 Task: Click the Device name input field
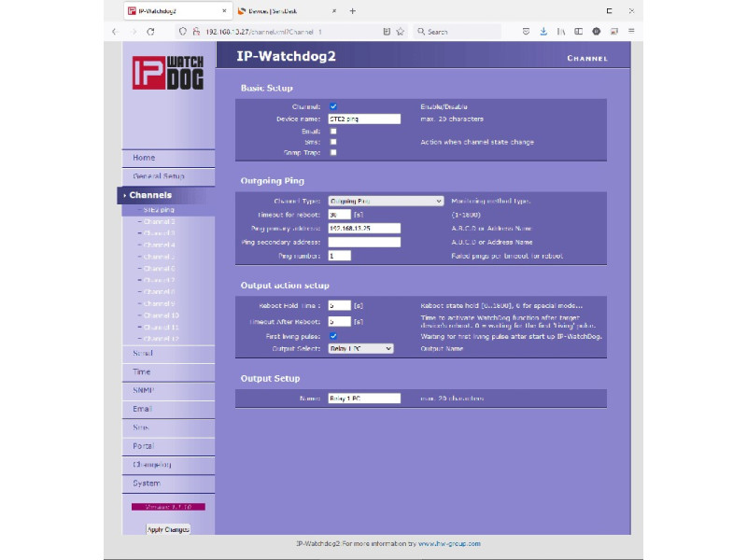coord(364,119)
